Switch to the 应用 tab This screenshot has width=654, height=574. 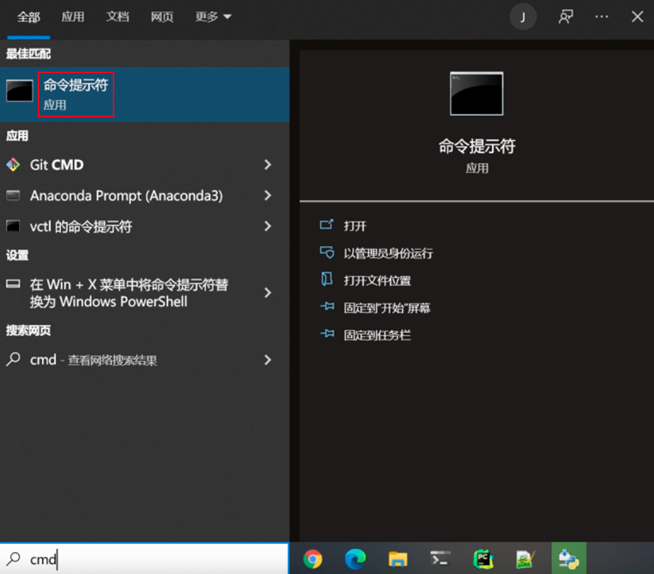pyautogui.click(x=73, y=17)
